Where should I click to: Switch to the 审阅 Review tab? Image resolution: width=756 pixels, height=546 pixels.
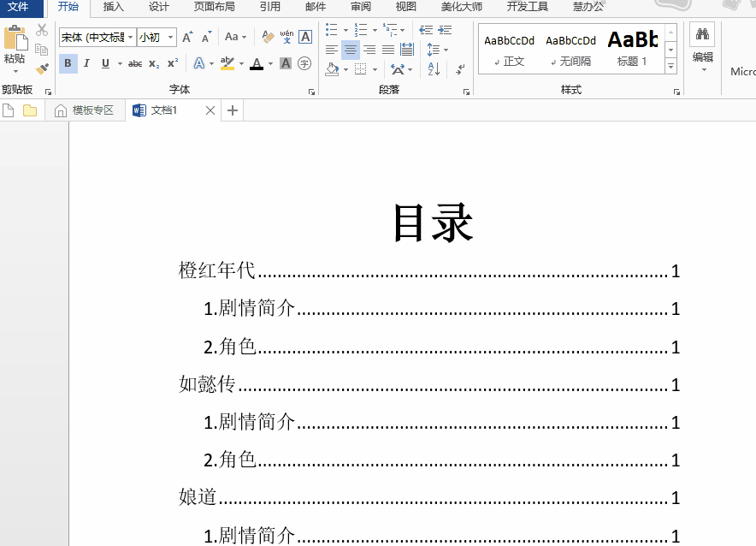pos(361,7)
